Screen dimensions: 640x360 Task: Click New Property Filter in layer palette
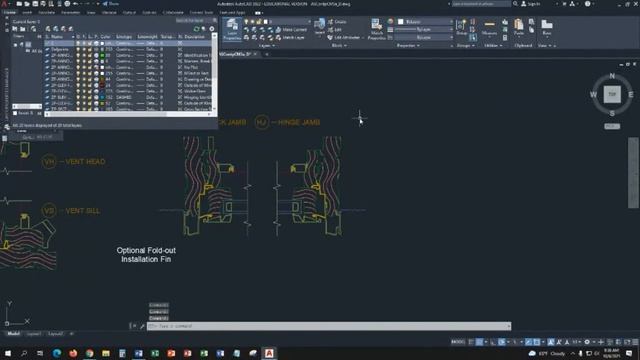click(x=15, y=29)
